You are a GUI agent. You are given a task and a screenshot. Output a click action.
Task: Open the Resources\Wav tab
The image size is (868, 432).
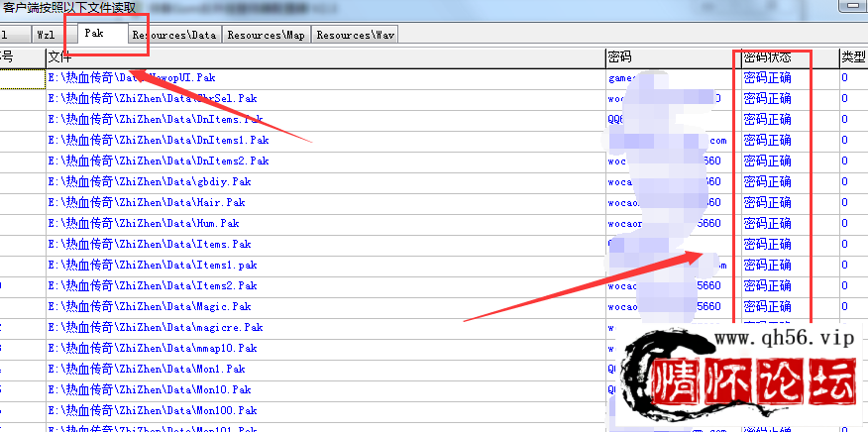[x=355, y=35]
